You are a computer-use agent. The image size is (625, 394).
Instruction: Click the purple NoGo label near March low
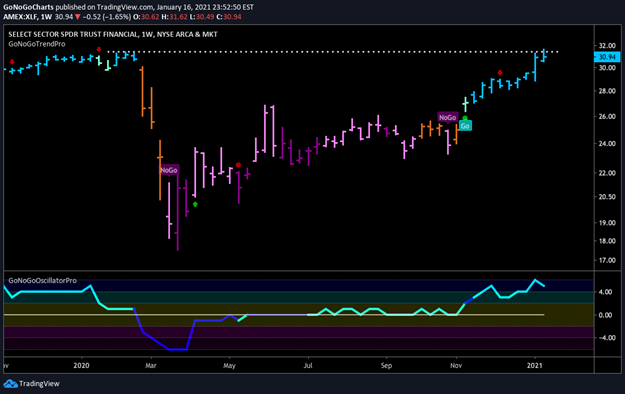click(x=169, y=170)
